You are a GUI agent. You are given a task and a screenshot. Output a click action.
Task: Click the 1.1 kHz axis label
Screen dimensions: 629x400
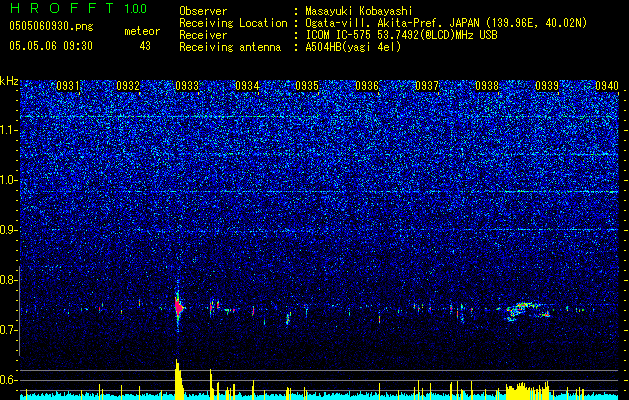click(x=9, y=130)
